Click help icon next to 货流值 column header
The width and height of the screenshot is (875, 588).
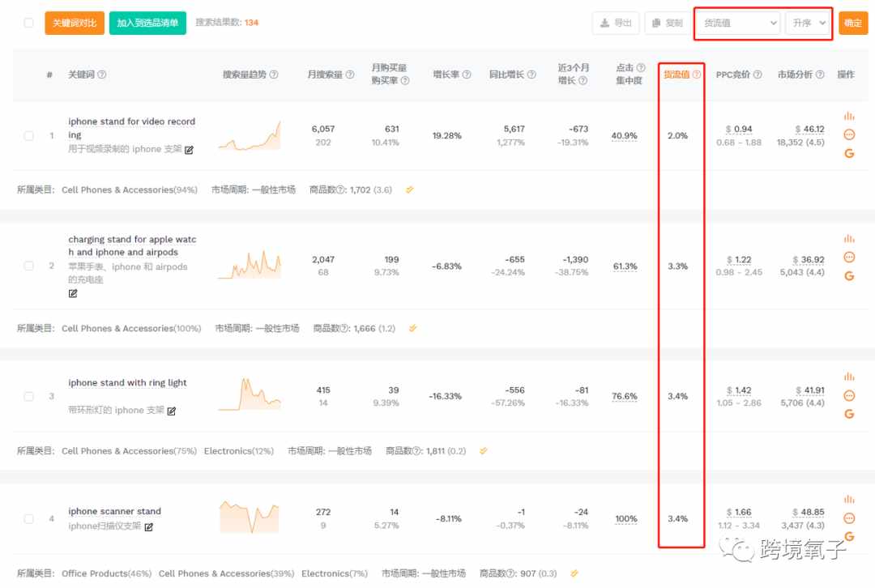coord(697,75)
